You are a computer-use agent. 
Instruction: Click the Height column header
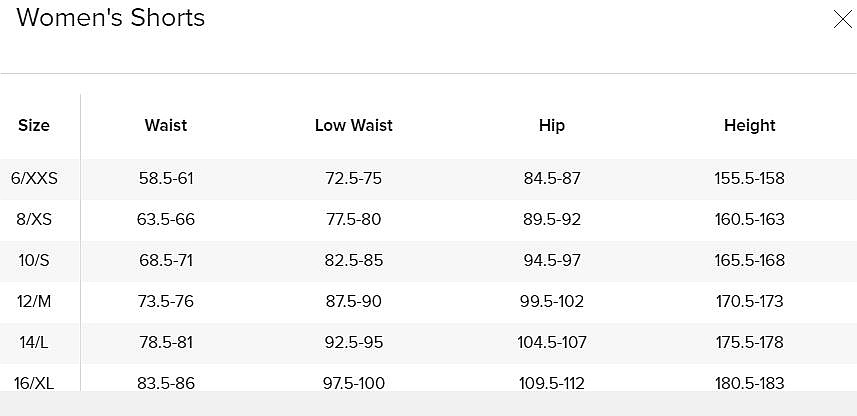point(750,126)
